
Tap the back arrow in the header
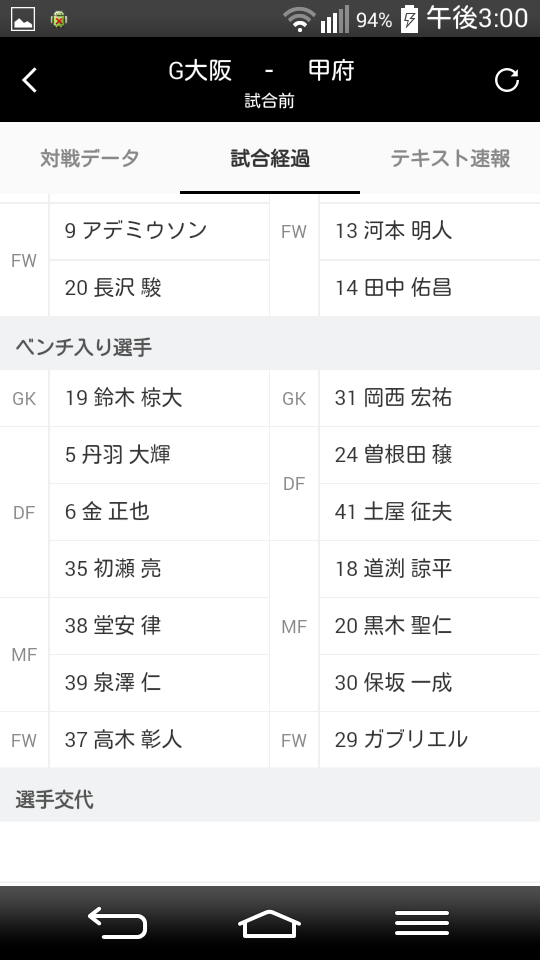29,80
